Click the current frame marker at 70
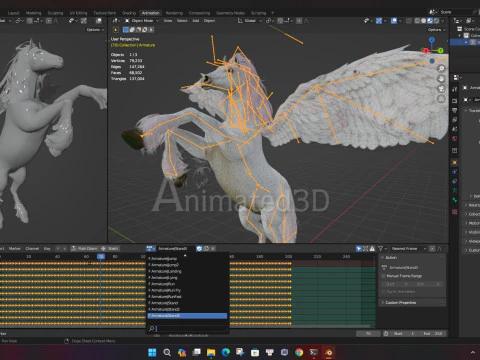Viewport: 480px width, 360px height. coord(101,256)
